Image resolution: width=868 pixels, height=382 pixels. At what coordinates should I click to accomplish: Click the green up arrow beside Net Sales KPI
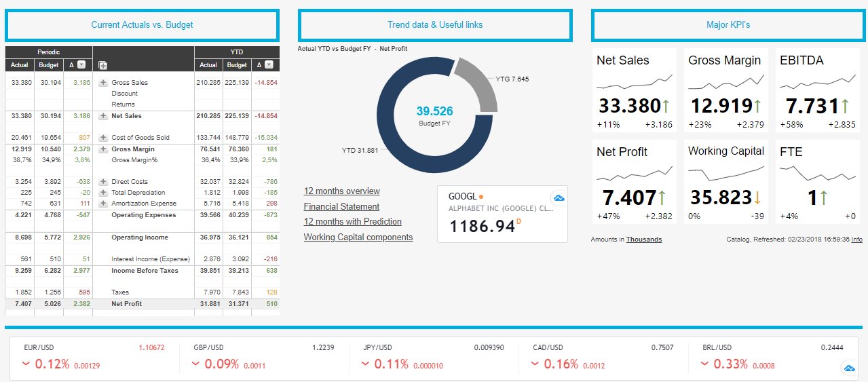point(666,106)
